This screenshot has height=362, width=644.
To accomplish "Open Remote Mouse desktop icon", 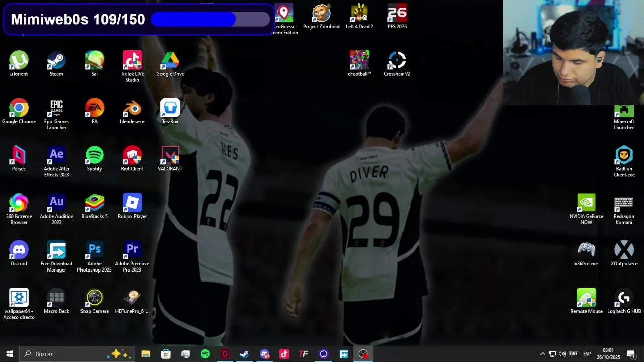I will click(586, 301).
